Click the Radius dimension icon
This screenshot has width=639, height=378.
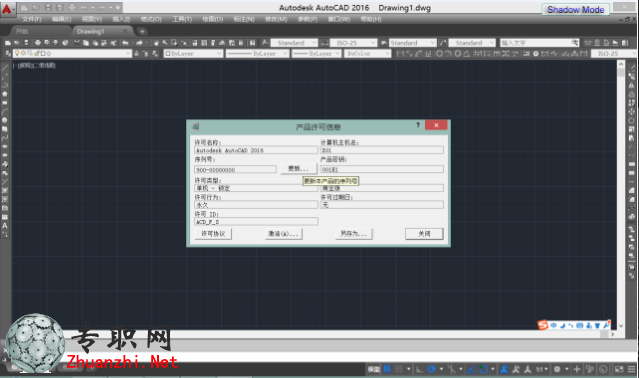click(x=439, y=53)
